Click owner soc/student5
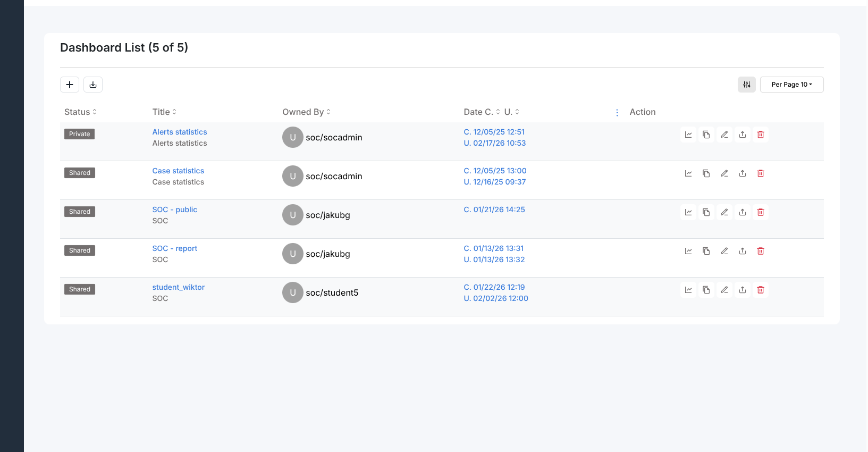 click(x=332, y=292)
